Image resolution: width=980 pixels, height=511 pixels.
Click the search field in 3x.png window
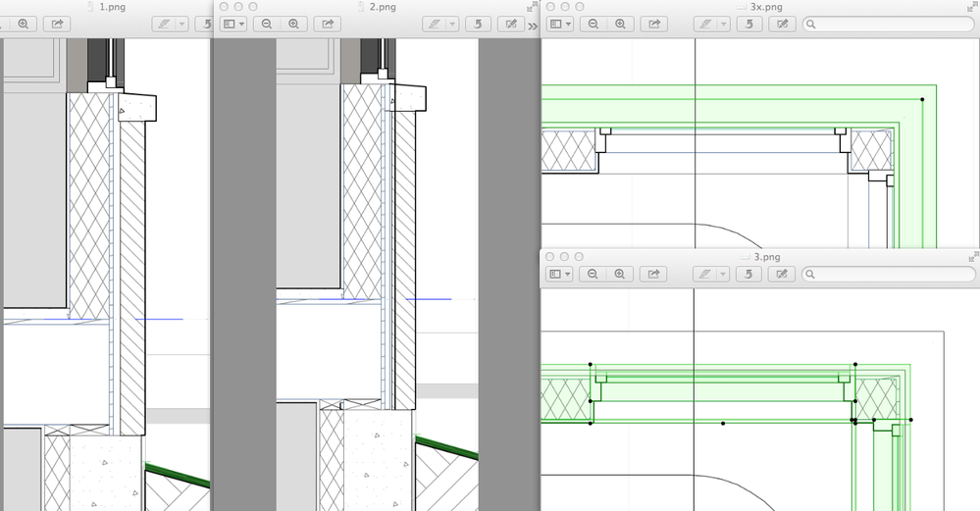pos(888,24)
